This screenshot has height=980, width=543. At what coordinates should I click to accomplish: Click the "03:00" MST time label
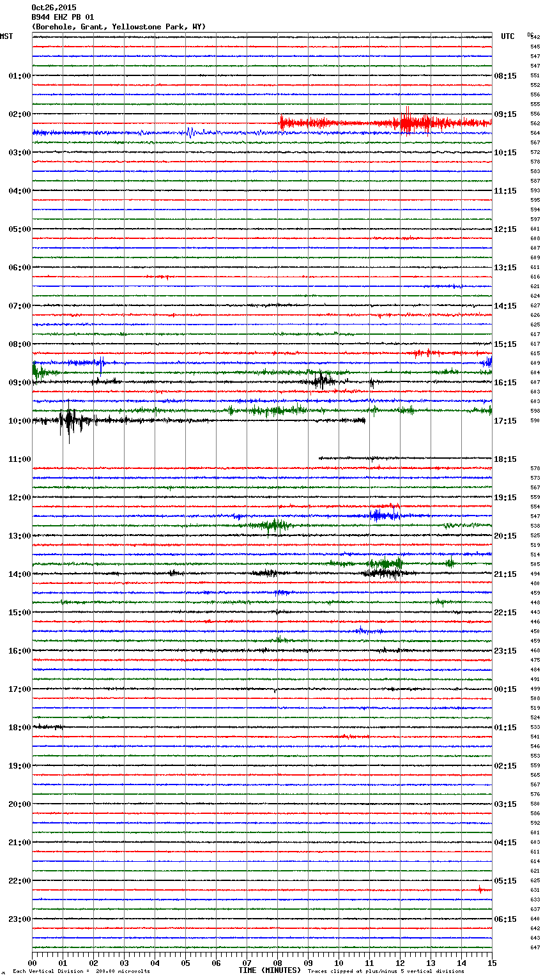click(x=20, y=153)
